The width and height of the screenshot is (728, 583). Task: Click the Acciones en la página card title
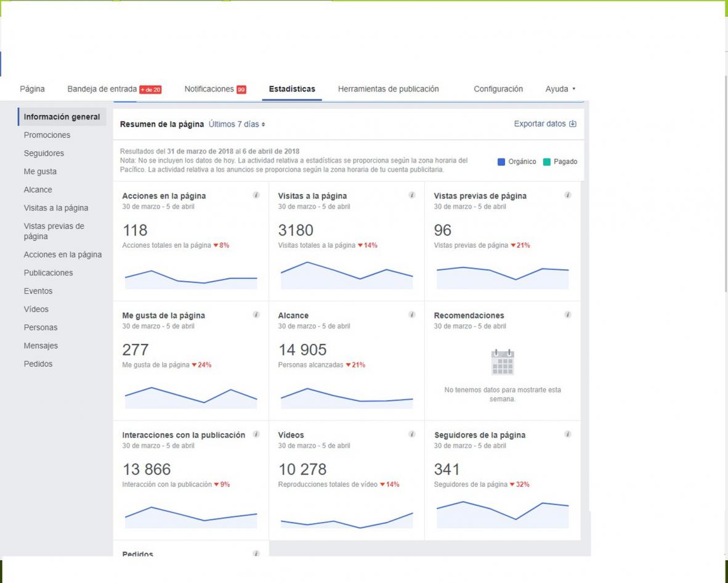click(164, 195)
